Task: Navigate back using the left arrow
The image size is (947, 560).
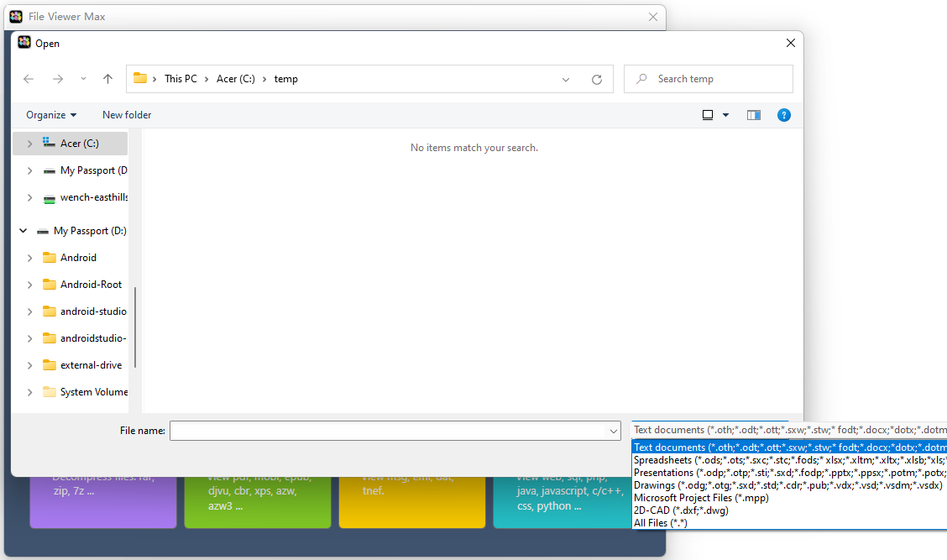Action: click(x=29, y=78)
